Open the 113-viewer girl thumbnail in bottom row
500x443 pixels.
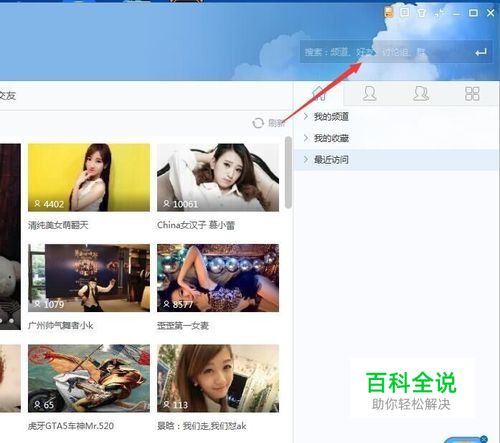218,378
